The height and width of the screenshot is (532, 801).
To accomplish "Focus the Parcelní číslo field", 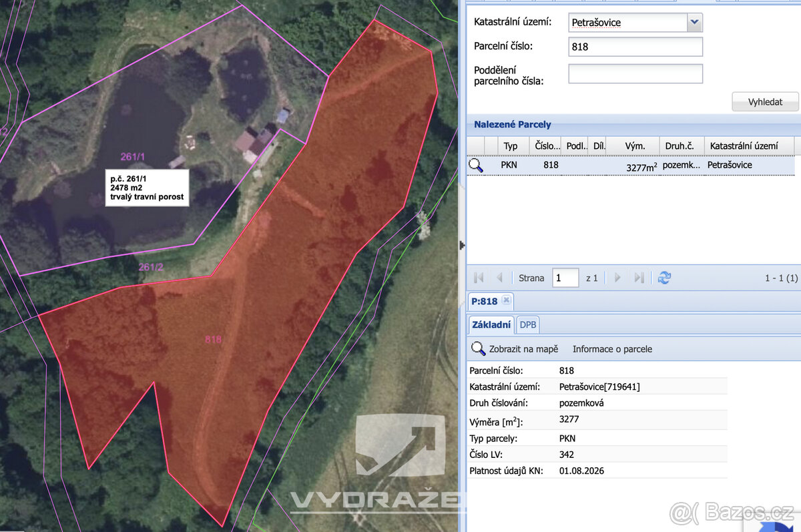I will pos(635,47).
